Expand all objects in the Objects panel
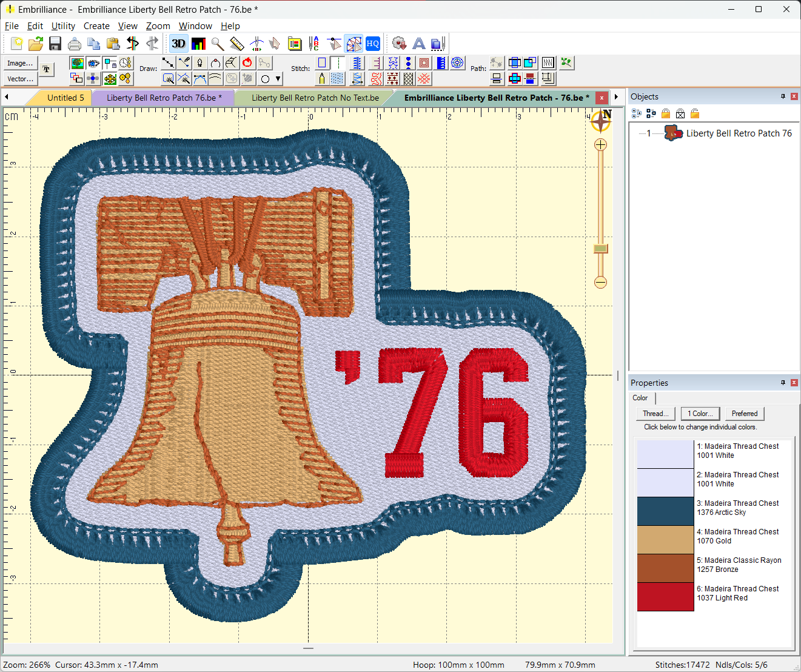The height and width of the screenshot is (672, 801). [637, 113]
